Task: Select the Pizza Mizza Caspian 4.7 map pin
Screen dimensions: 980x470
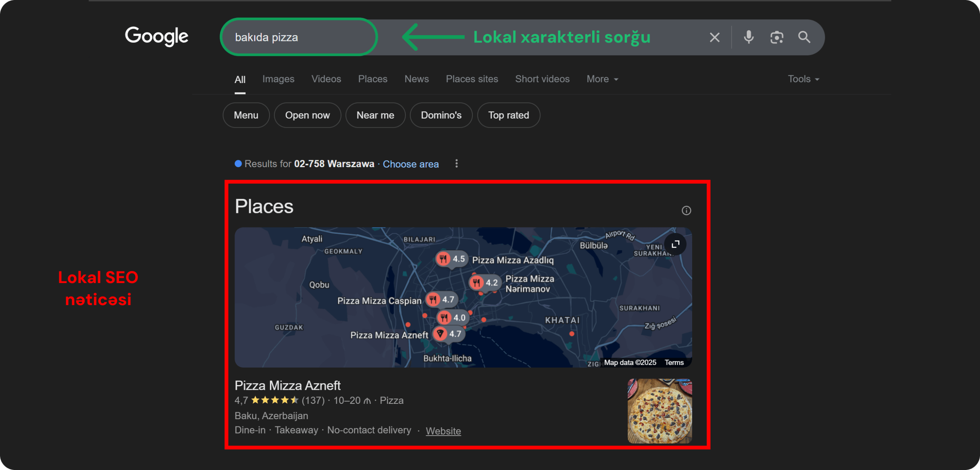Action: point(442,299)
